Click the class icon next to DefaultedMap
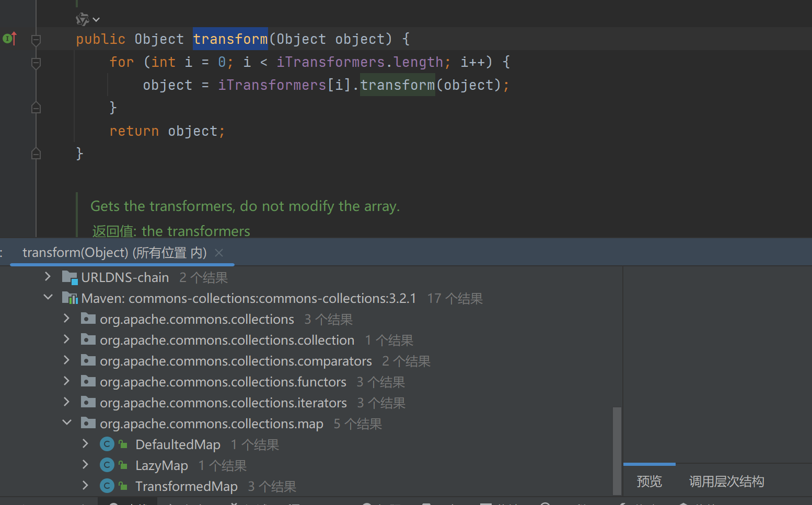This screenshot has height=505, width=812. [107, 444]
